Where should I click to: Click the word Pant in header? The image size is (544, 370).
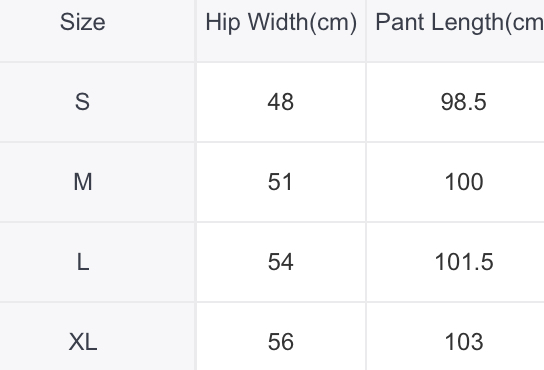[400, 22]
